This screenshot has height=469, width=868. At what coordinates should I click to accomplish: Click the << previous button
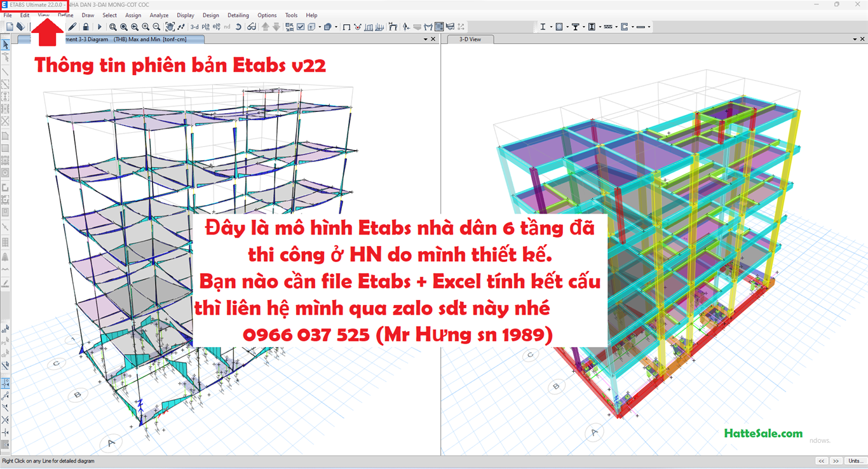(x=822, y=461)
